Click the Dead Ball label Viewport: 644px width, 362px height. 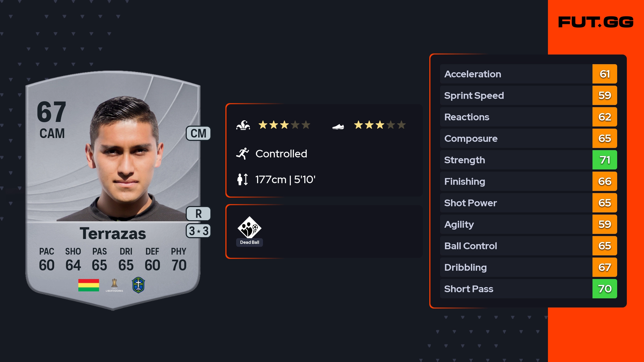point(250,242)
